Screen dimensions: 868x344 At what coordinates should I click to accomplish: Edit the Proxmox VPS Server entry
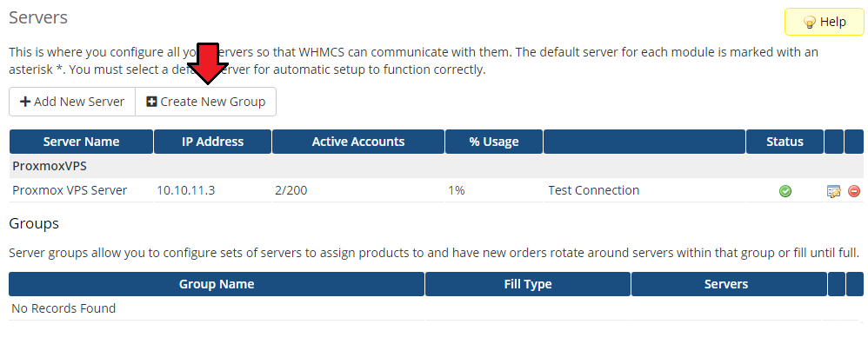click(x=834, y=191)
